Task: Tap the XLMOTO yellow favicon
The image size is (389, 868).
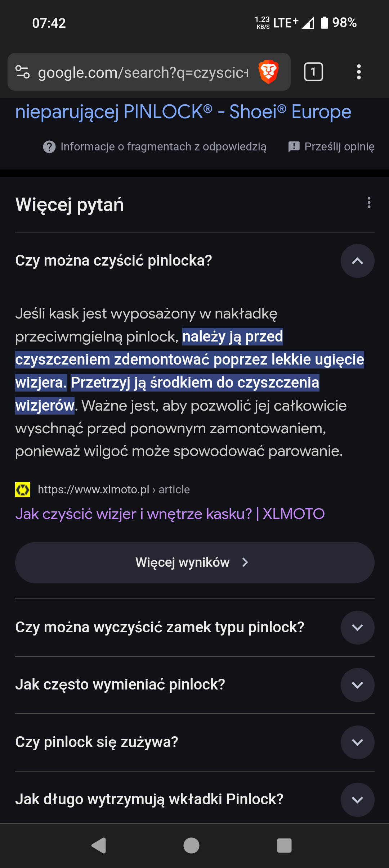Action: [x=23, y=490]
